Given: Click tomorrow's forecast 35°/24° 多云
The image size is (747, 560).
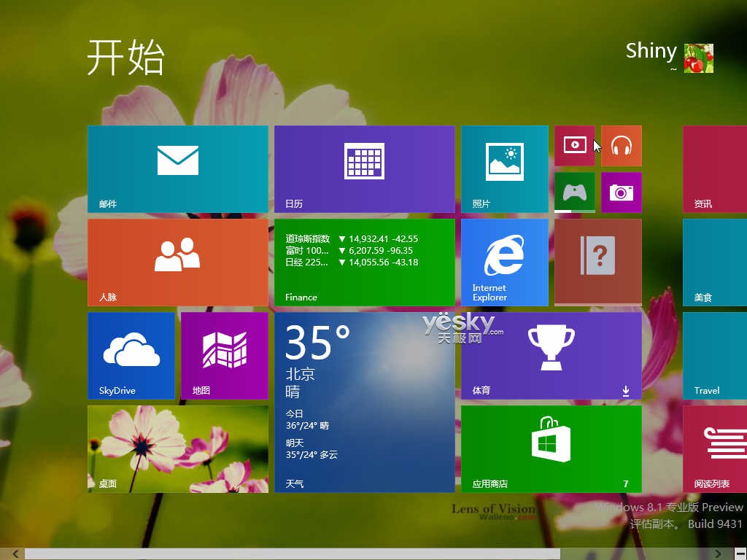Looking at the screenshot, I should tap(311, 455).
